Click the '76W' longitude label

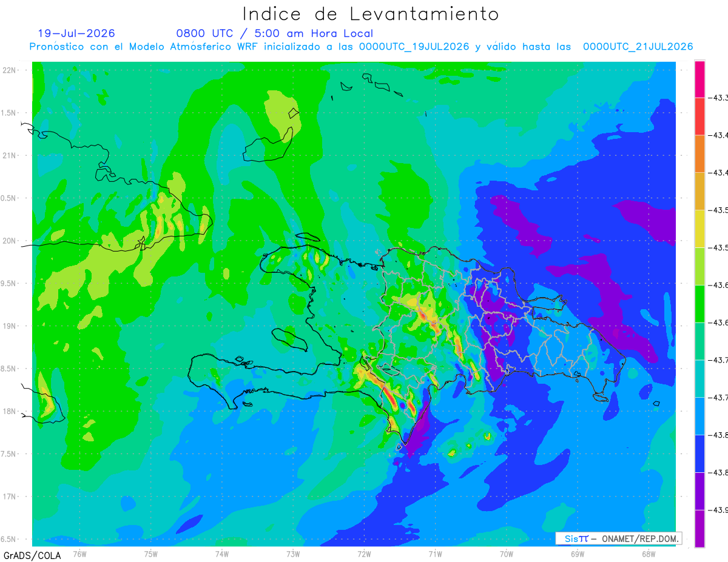pyautogui.click(x=79, y=554)
